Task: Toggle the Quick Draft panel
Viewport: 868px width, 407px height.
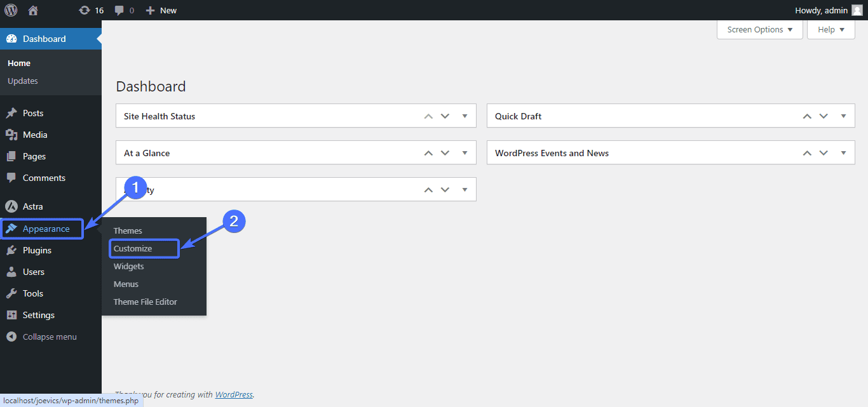Action: (x=843, y=116)
